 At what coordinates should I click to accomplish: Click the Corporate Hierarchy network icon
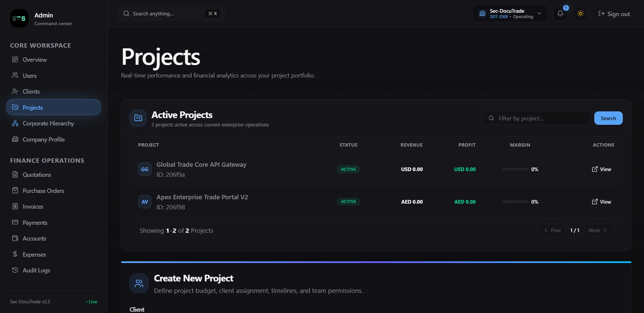point(15,123)
